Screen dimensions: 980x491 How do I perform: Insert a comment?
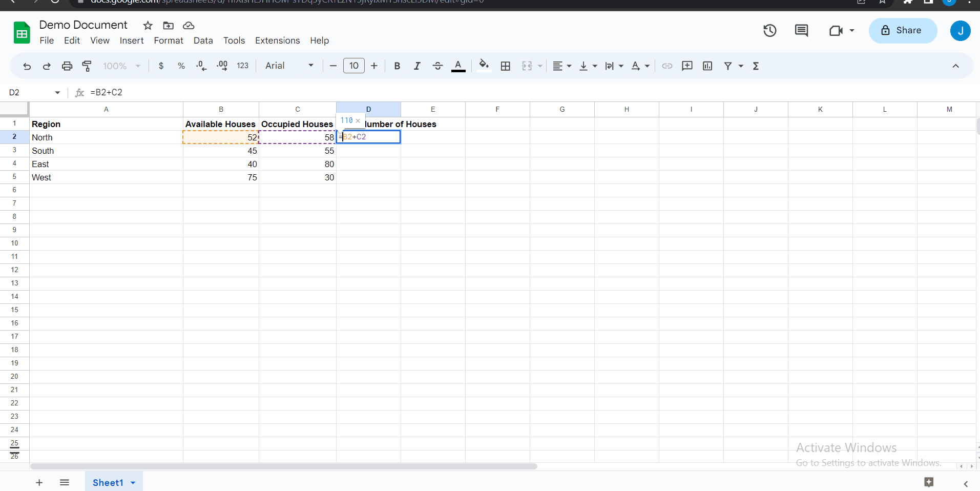(687, 66)
